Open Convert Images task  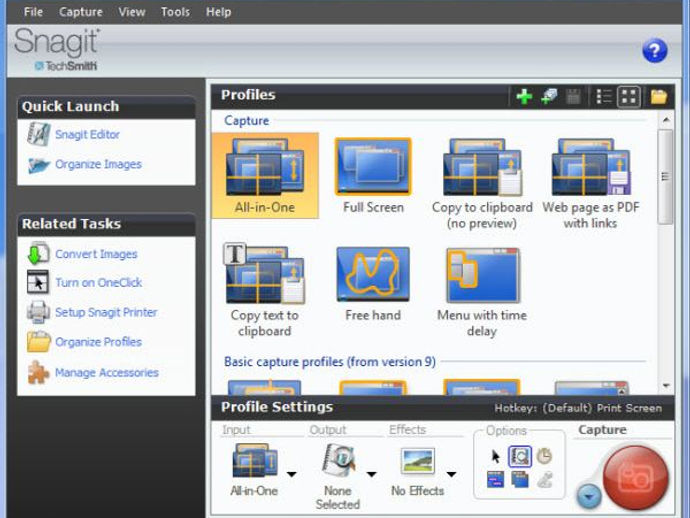(x=96, y=254)
